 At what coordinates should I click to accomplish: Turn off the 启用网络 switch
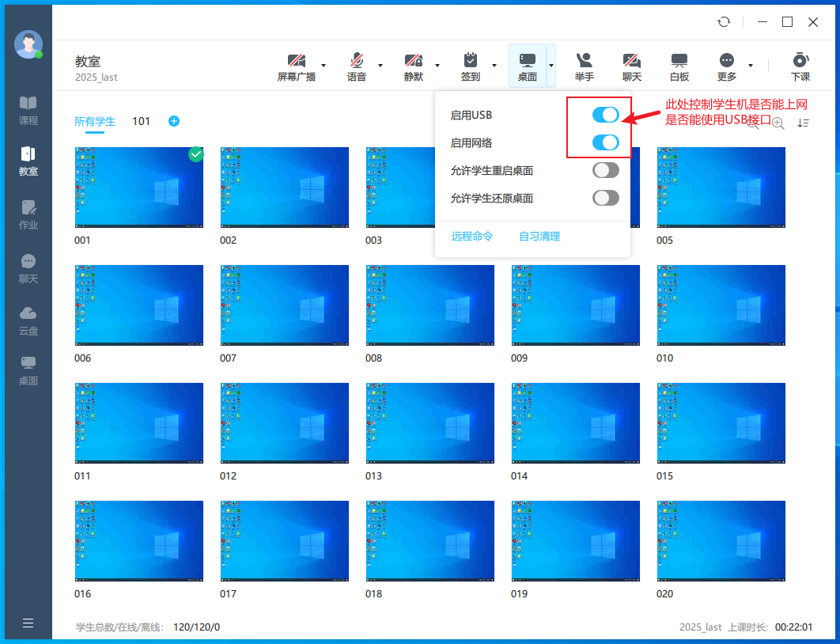point(606,143)
